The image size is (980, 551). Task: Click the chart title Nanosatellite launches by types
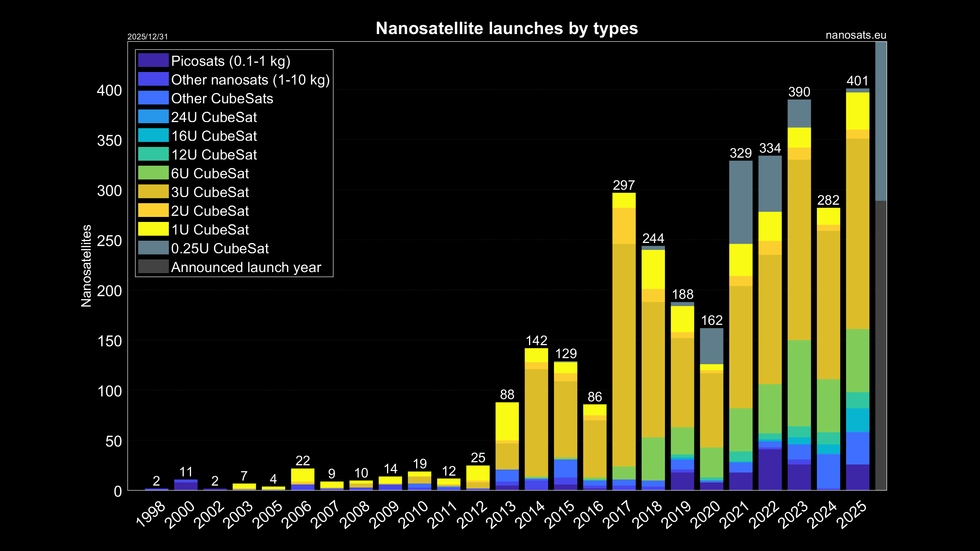[507, 28]
